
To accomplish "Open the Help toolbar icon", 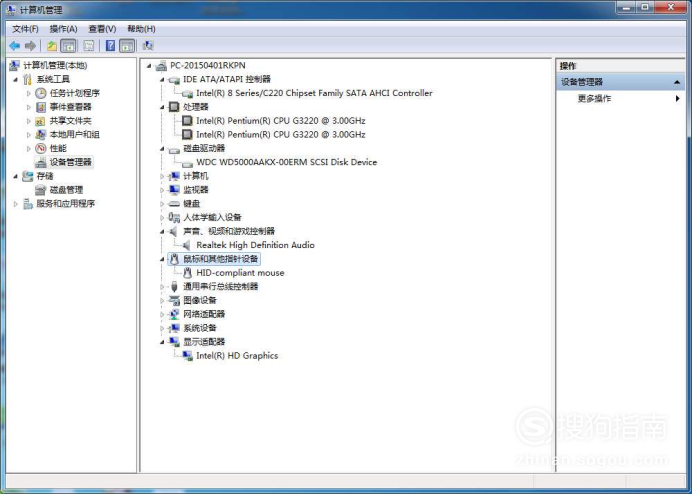I will pos(110,45).
